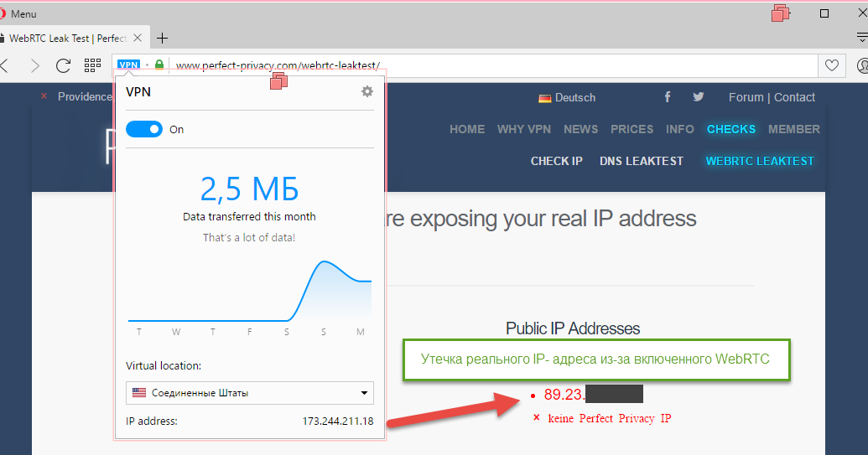
Task: Switch site language to Deutsch
Action: 567,98
